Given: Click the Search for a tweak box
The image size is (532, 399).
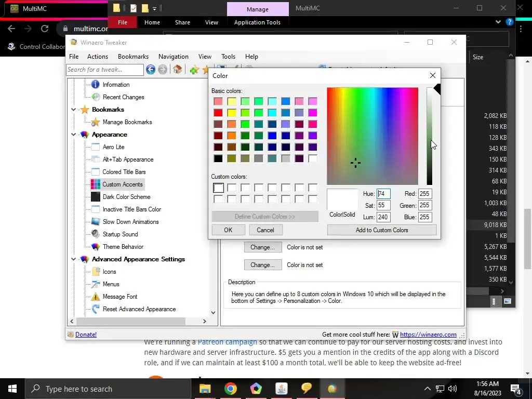Looking at the screenshot, I should tap(105, 70).
